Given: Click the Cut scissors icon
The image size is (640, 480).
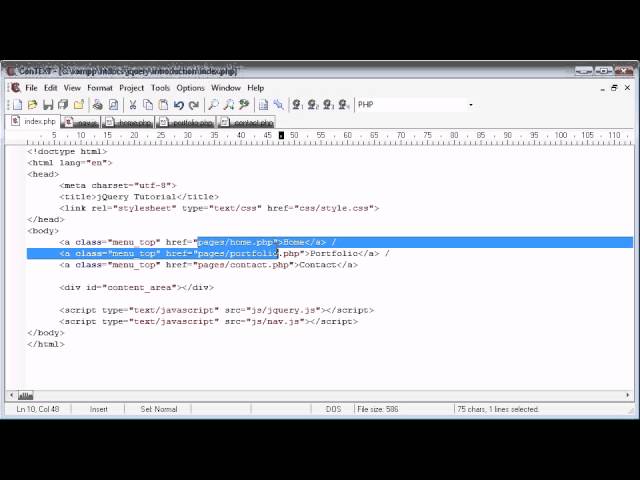Looking at the screenshot, I should [133, 105].
